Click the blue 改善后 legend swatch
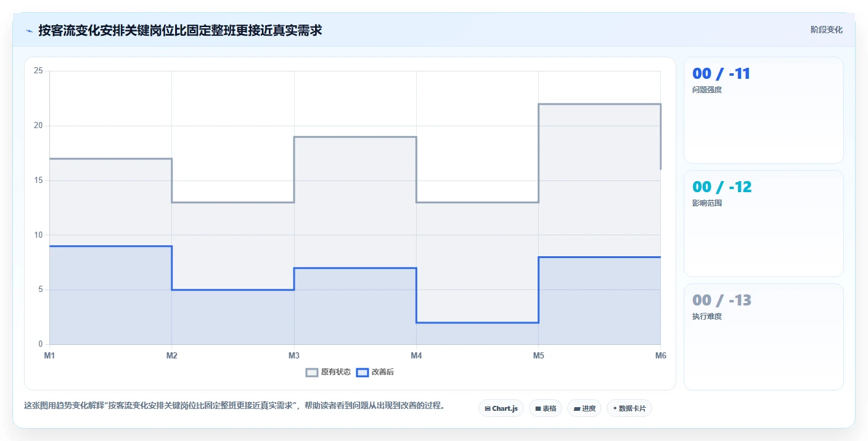This screenshot has width=868, height=441. pyautogui.click(x=362, y=372)
